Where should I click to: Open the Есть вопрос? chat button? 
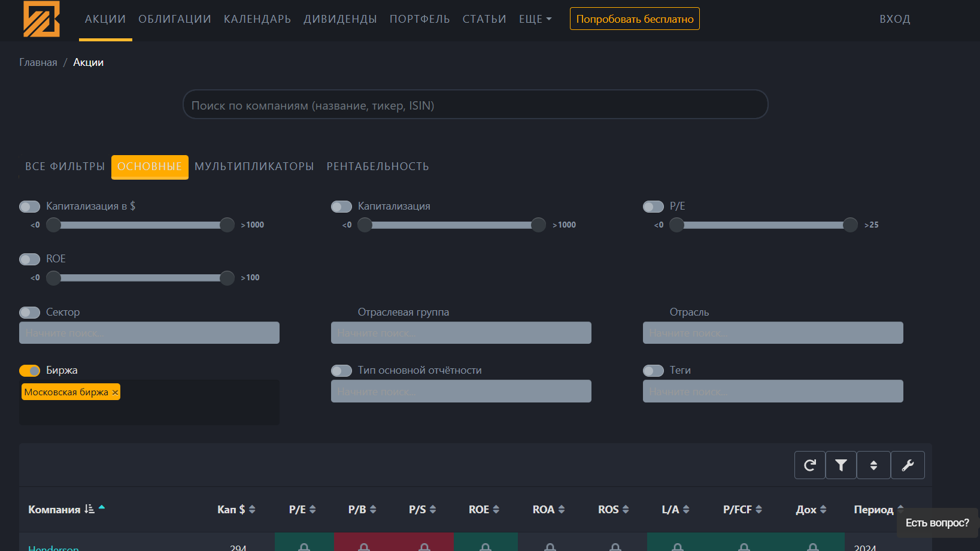click(937, 523)
